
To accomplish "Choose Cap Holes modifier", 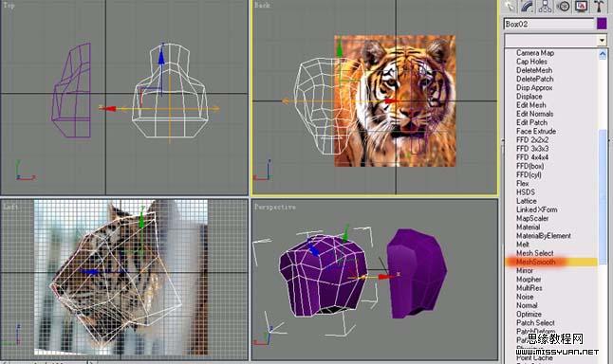I will (x=531, y=62).
